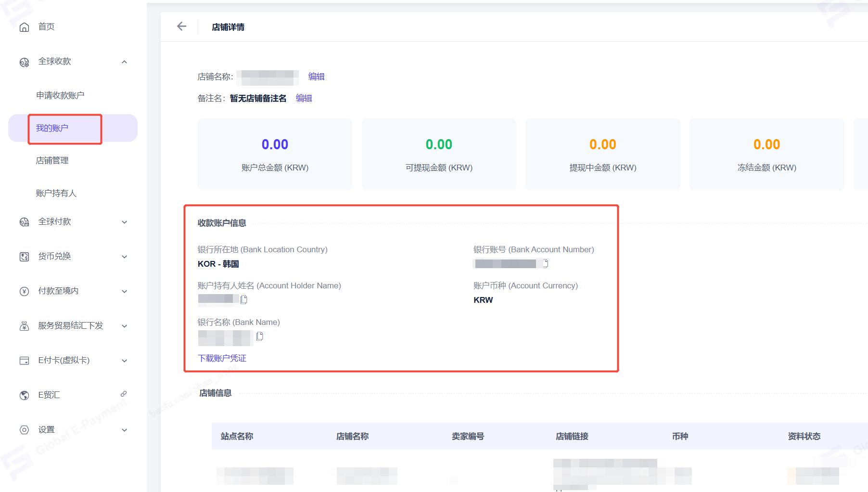Click the 首页 home icon
This screenshot has width=868, height=492.
24,27
